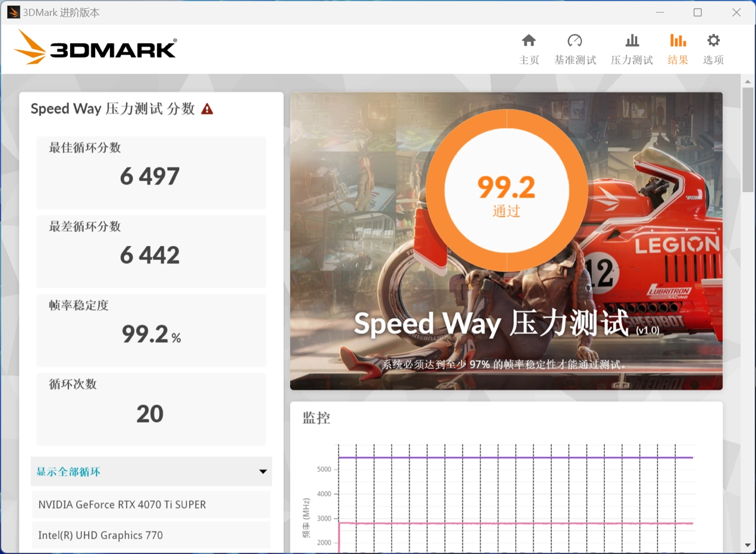This screenshot has height=554, width=756.
Task: Click the 3DMark title bar app icon
Action: (13, 12)
